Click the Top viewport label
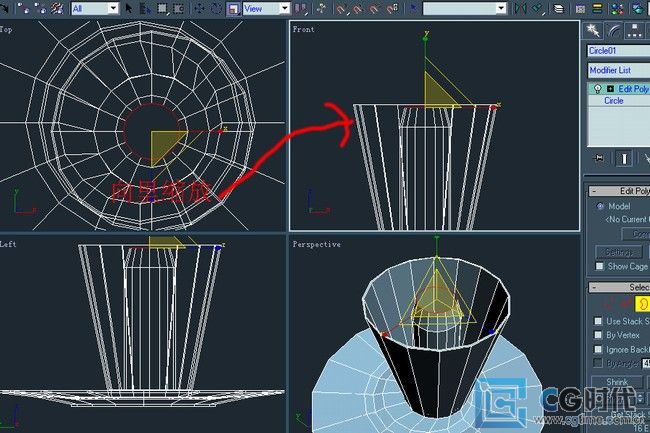The width and height of the screenshot is (650, 433). click(6, 29)
